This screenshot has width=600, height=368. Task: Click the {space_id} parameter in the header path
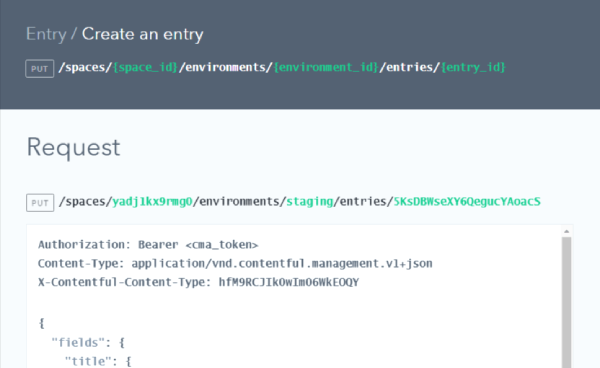(x=145, y=67)
